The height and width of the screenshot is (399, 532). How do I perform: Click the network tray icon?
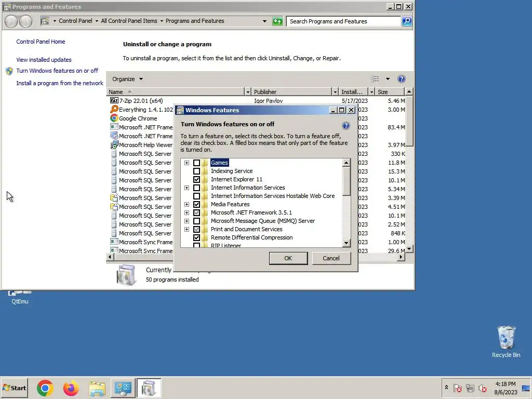[x=470, y=388]
